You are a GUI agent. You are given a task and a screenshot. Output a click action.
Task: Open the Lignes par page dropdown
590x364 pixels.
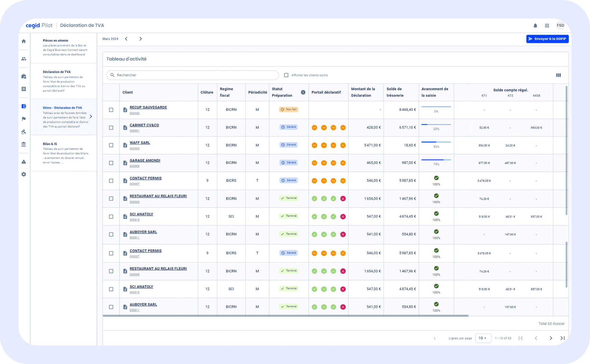click(483, 338)
